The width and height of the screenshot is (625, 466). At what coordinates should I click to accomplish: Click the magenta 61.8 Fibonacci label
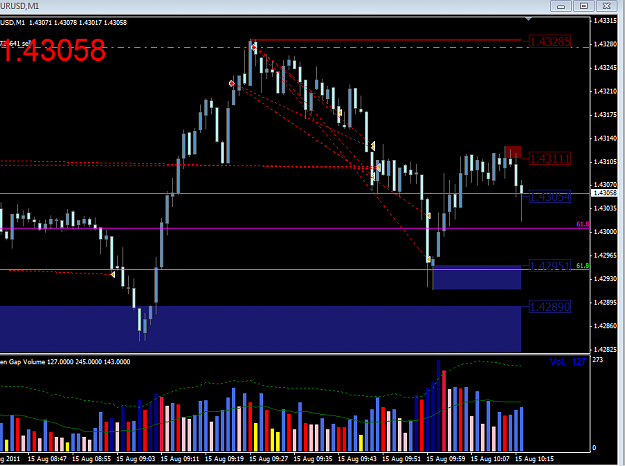582,224
